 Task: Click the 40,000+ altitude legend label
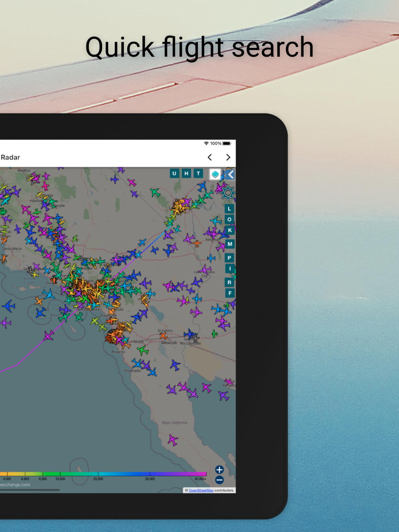200,479
